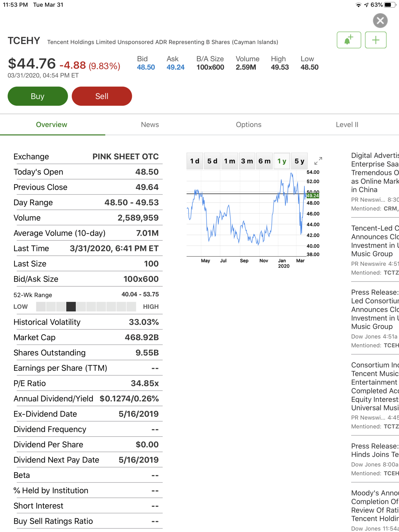Open Moody's announcement news headline

coord(375,506)
